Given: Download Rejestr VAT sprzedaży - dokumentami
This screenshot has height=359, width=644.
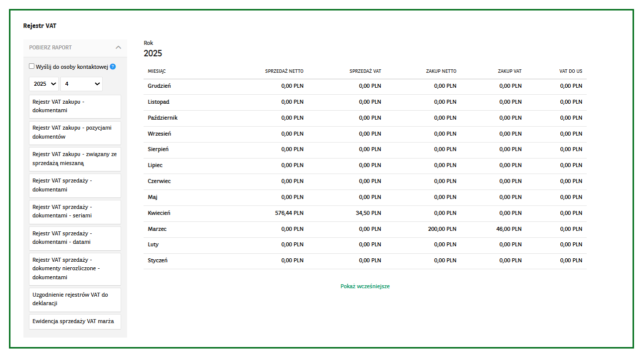Looking at the screenshot, I should coord(75,185).
